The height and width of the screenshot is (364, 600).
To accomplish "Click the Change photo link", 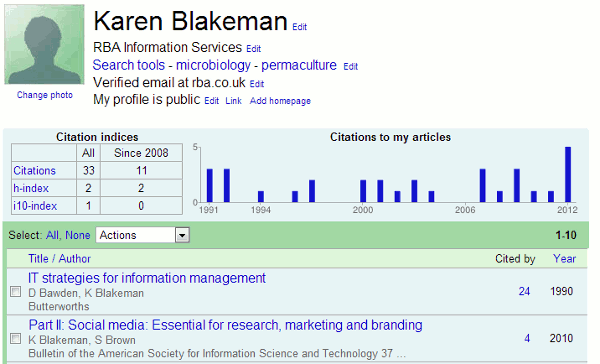I will coord(45,95).
